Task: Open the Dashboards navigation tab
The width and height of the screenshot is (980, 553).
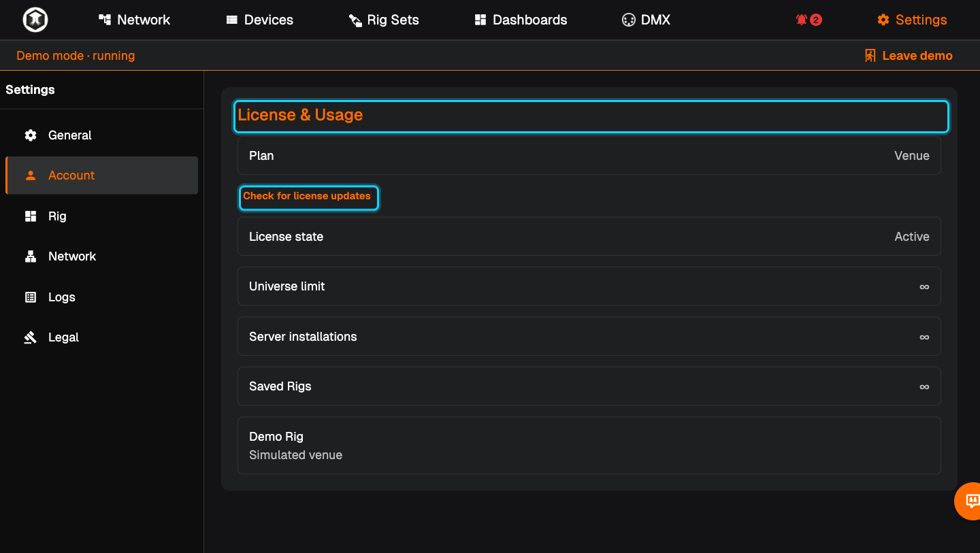Action: tap(521, 20)
